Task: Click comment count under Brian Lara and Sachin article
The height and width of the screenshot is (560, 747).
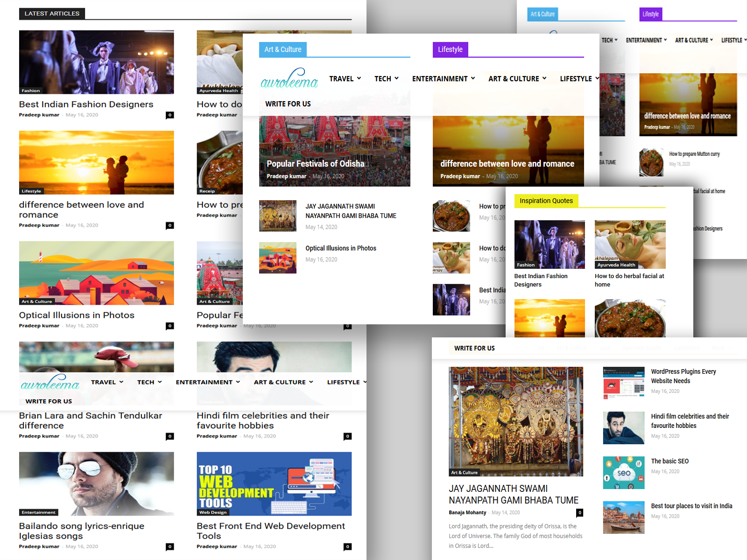Action: (170, 436)
